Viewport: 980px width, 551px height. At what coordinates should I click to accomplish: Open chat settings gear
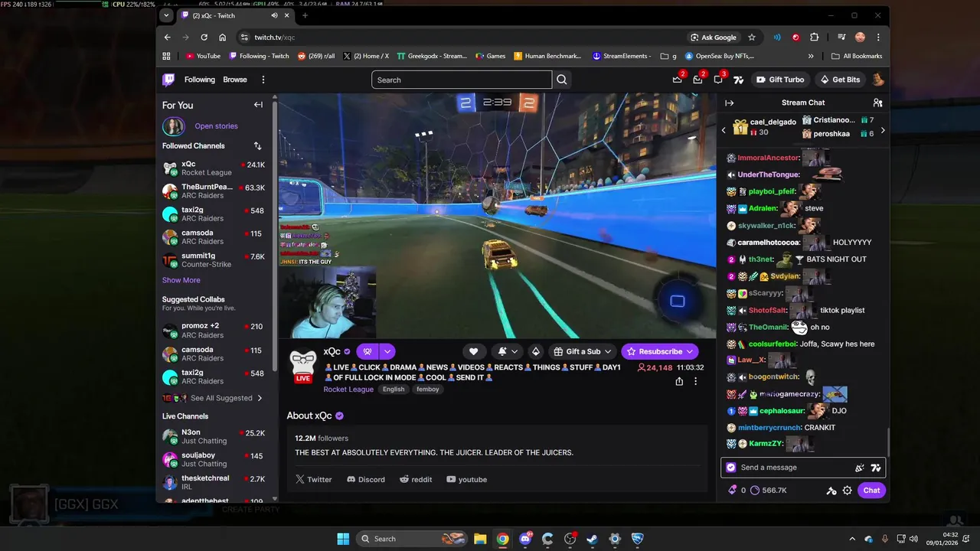point(848,491)
